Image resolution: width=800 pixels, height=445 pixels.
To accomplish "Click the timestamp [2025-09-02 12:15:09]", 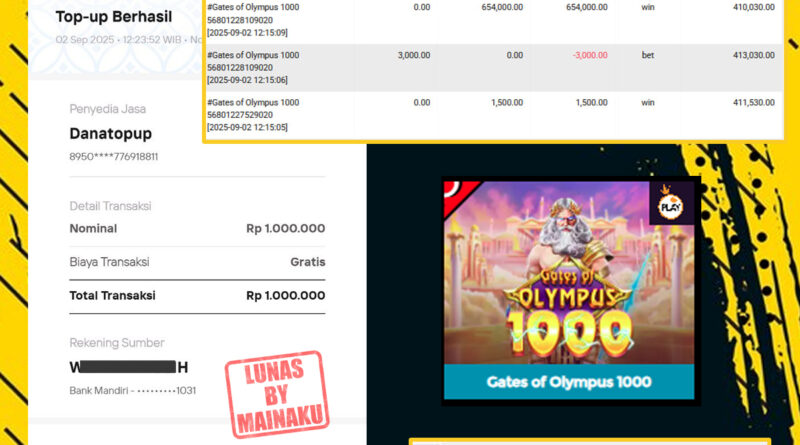I will [x=247, y=33].
